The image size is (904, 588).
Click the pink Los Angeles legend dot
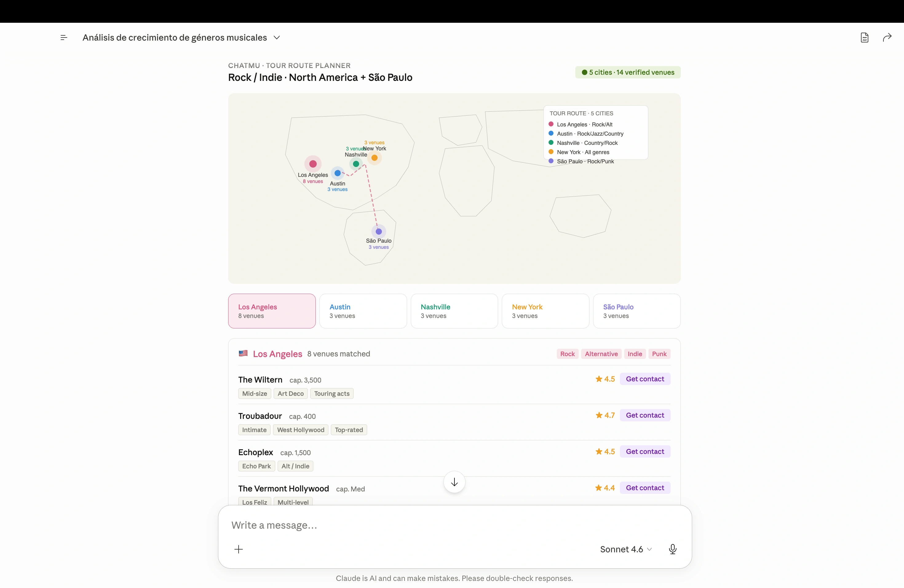pos(551,124)
